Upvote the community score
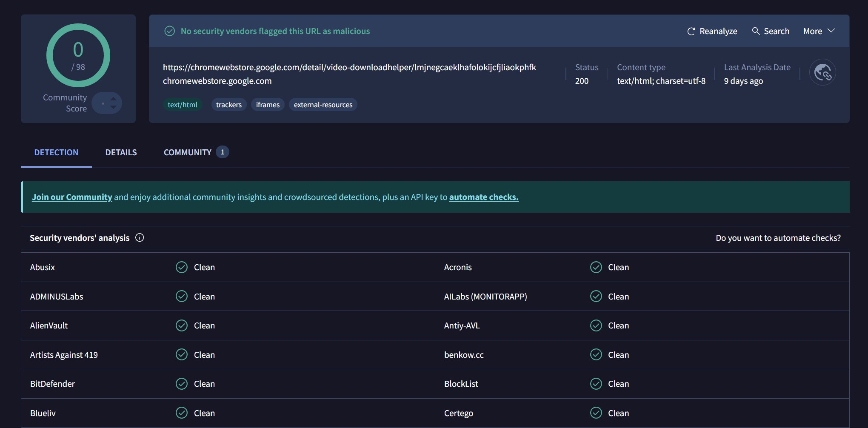Viewport: 868px width, 428px height. (x=113, y=99)
